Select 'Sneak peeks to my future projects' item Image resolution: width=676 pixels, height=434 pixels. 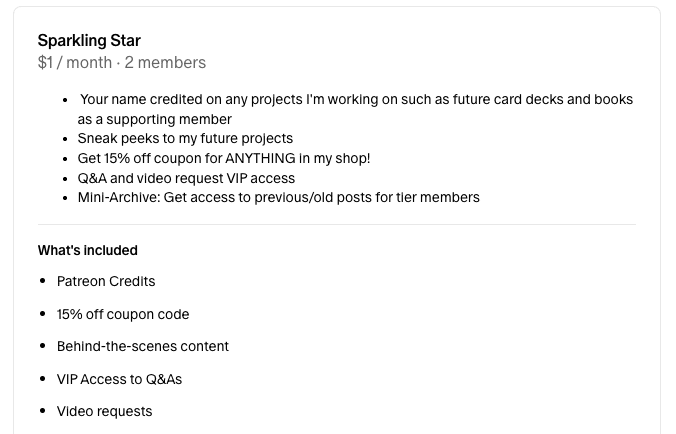coord(185,138)
